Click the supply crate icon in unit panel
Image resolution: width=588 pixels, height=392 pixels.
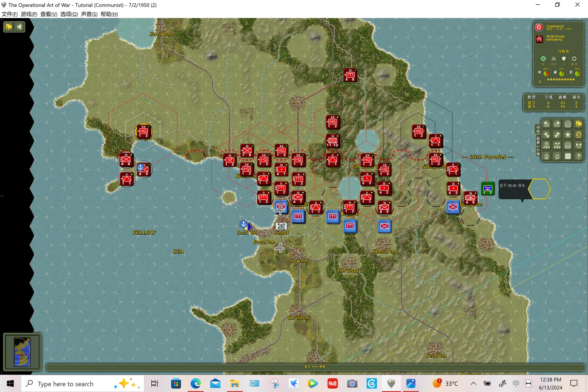pos(571,72)
